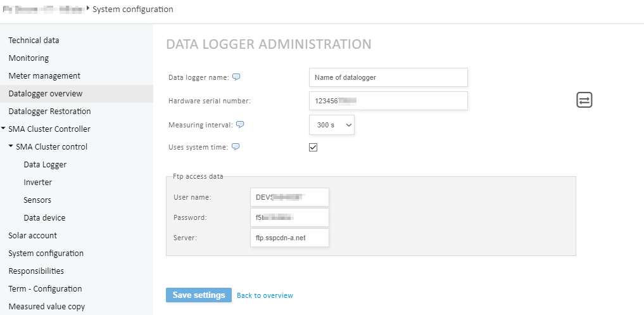The width and height of the screenshot is (644, 315).
Task: Click help bubble next to Measuring interval
Action: point(240,125)
